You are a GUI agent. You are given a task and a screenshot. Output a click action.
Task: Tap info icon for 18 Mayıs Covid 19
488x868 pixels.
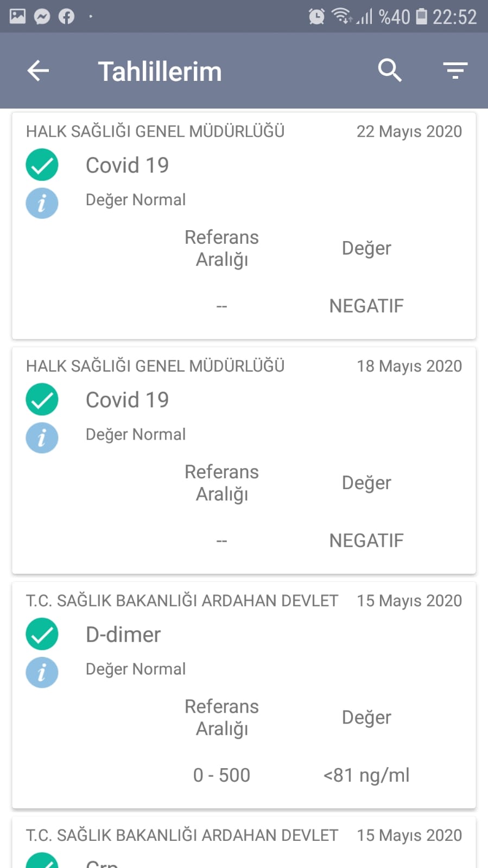(42, 438)
